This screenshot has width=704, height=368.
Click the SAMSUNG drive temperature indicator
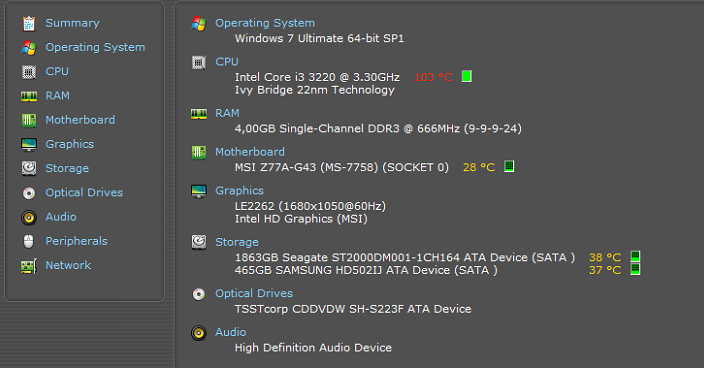pos(635,269)
